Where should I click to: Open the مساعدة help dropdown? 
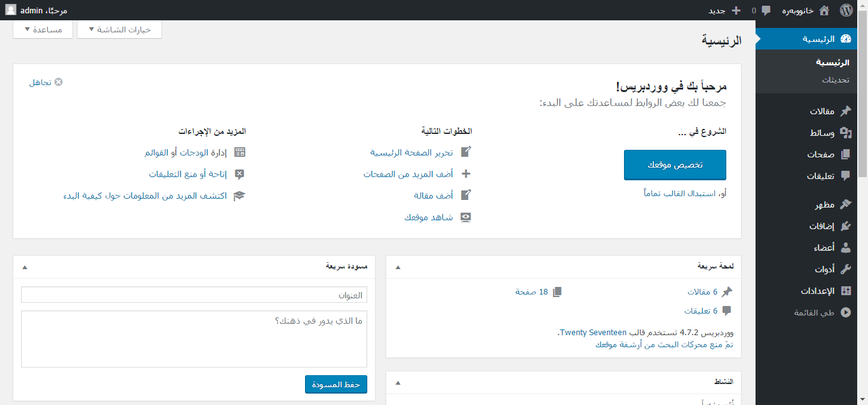pos(43,30)
